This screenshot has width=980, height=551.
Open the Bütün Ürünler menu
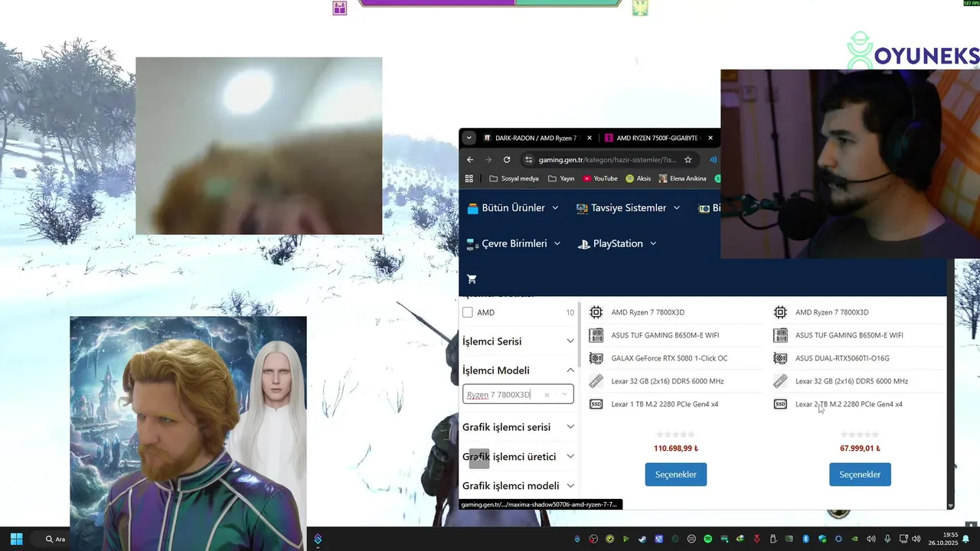pos(513,208)
